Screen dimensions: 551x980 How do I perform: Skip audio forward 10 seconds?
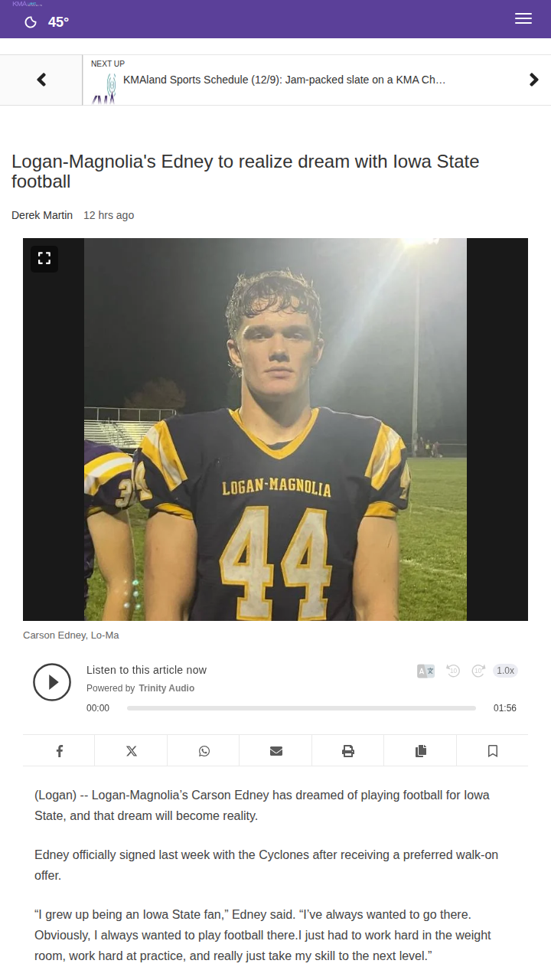point(478,671)
